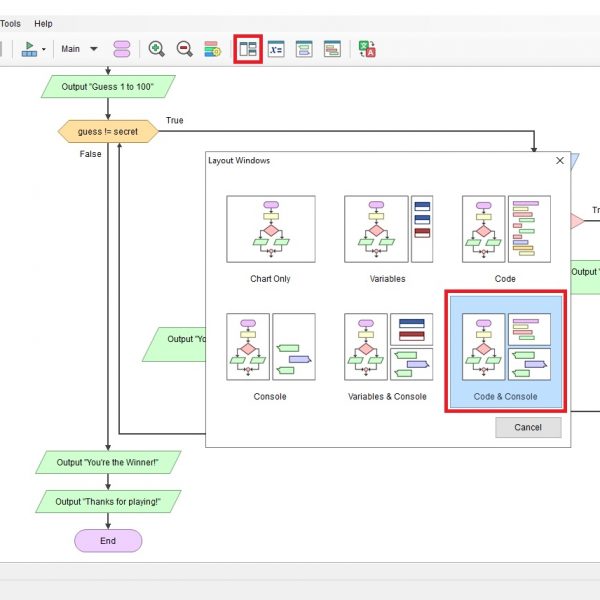Image resolution: width=600 pixels, height=600 pixels.
Task: Click the Run flowchart play icon
Action: [28, 48]
